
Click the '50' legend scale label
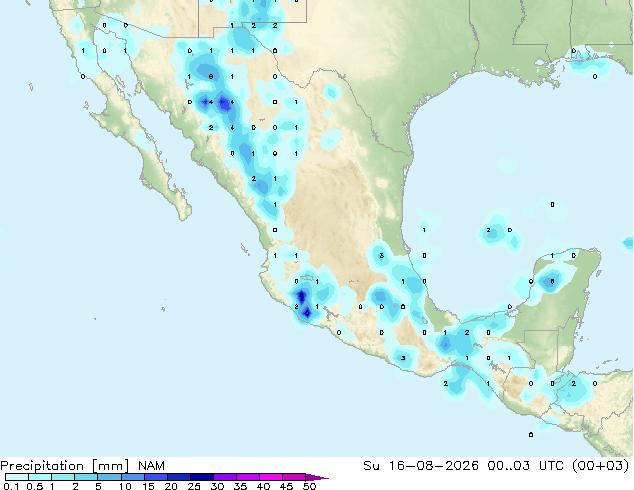point(309,486)
